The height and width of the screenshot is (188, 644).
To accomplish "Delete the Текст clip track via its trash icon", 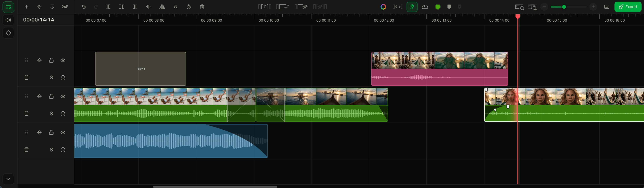I will click(26, 77).
